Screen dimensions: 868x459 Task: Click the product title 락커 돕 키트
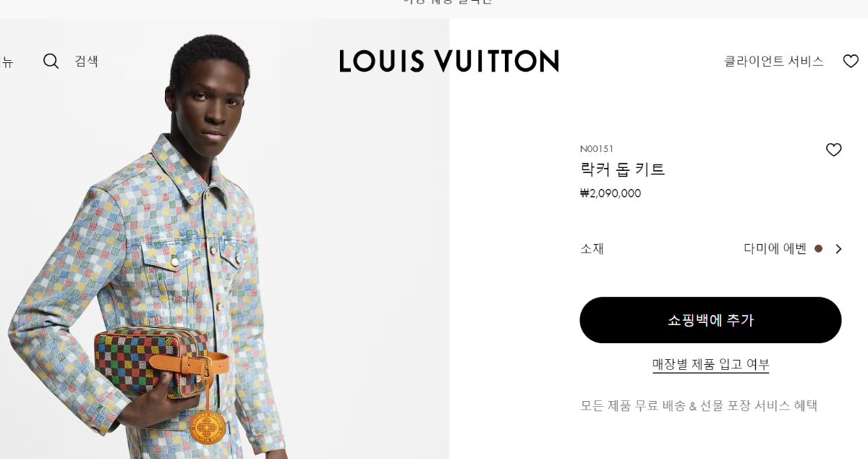(x=623, y=169)
